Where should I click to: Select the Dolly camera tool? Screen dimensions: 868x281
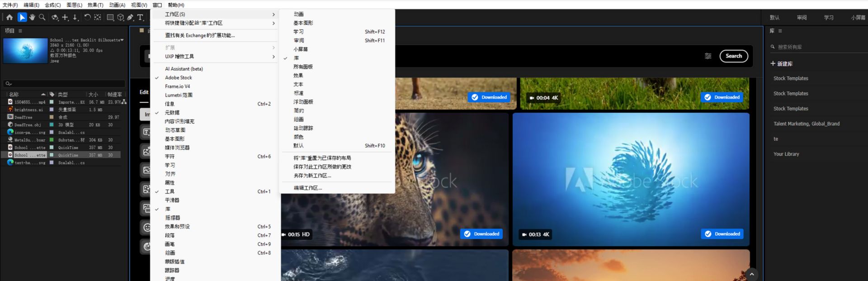(x=75, y=17)
